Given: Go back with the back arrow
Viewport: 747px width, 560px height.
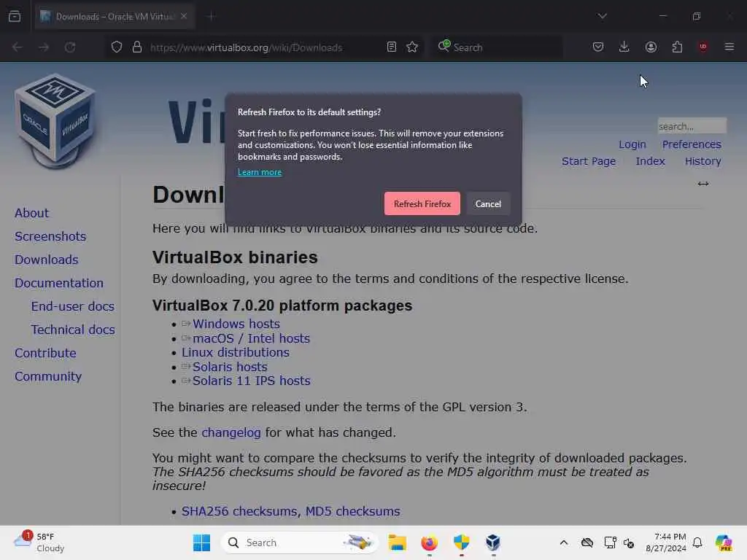Looking at the screenshot, I should [18, 47].
